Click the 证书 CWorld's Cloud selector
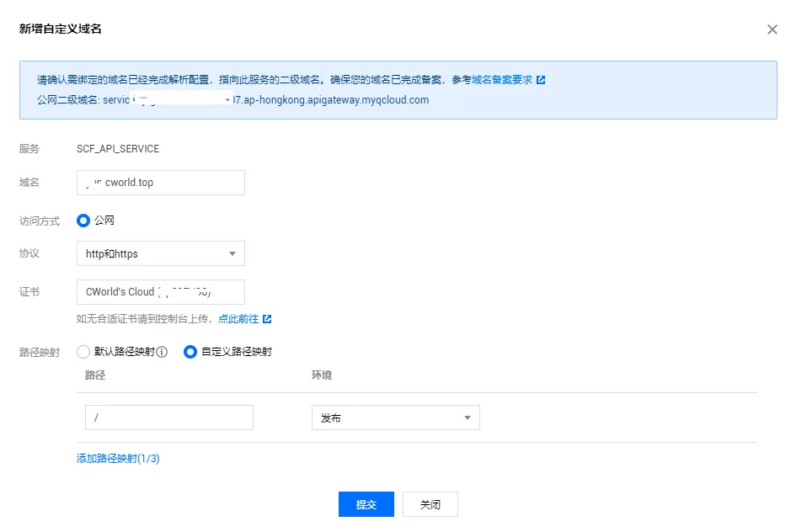This screenshot has height=532, width=791. pyautogui.click(x=160, y=292)
